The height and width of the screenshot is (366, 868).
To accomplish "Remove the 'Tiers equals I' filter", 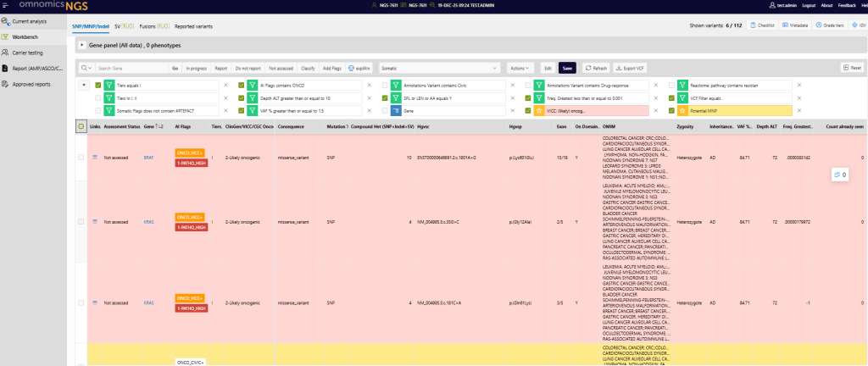I will [225, 86].
